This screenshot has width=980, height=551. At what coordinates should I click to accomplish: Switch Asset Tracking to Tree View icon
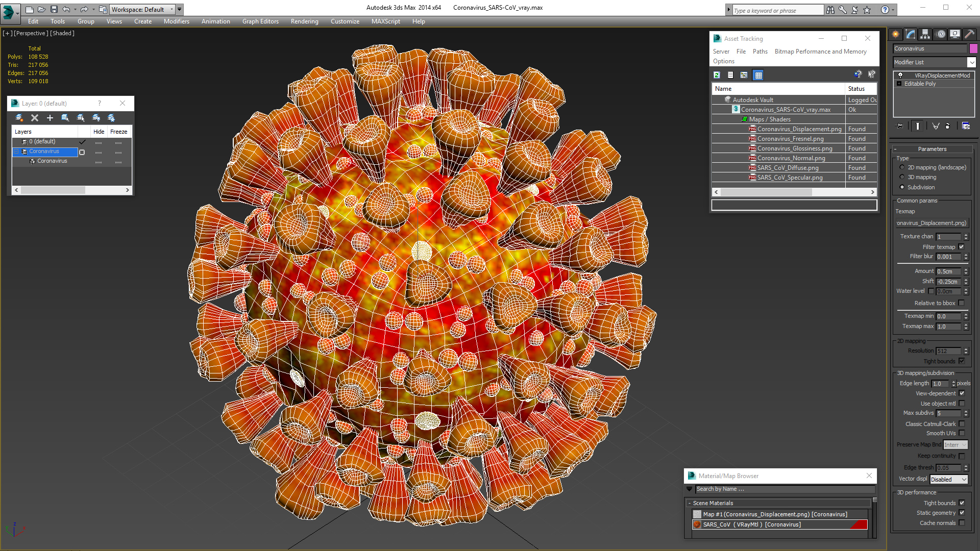(744, 75)
